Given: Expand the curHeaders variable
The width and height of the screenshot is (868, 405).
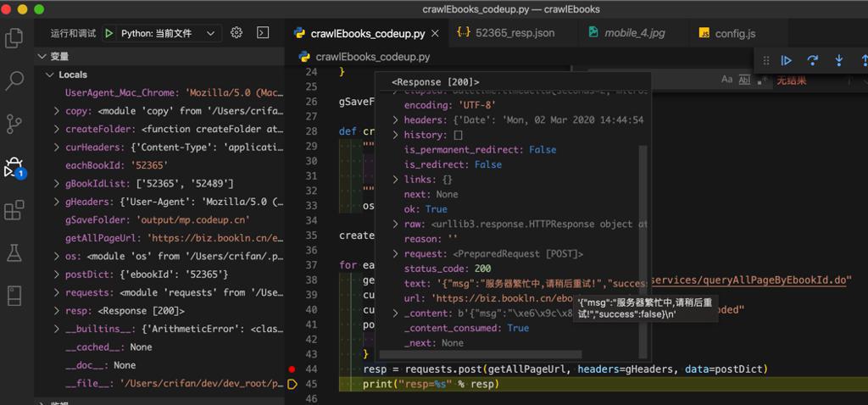Looking at the screenshot, I should pos(57,147).
